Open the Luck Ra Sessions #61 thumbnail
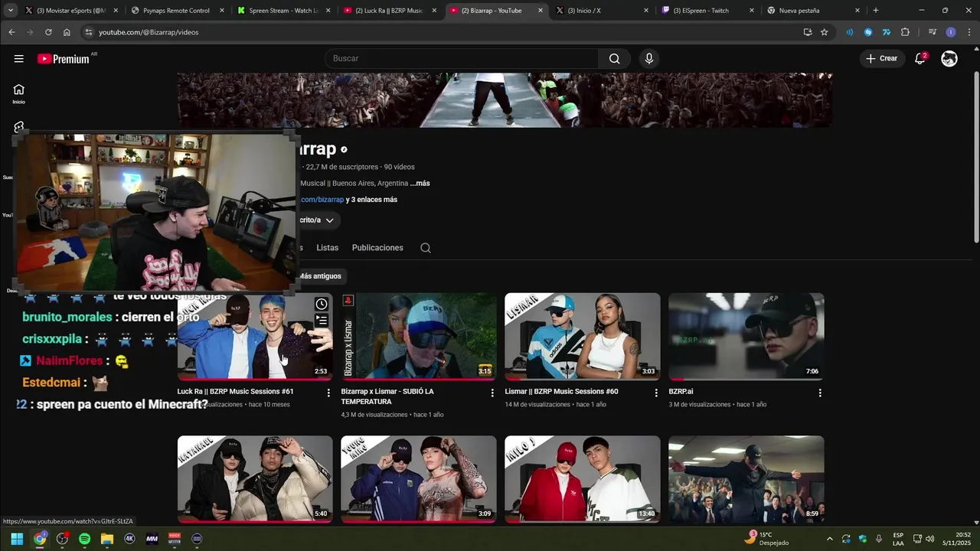Image resolution: width=980 pixels, height=551 pixels. point(255,336)
